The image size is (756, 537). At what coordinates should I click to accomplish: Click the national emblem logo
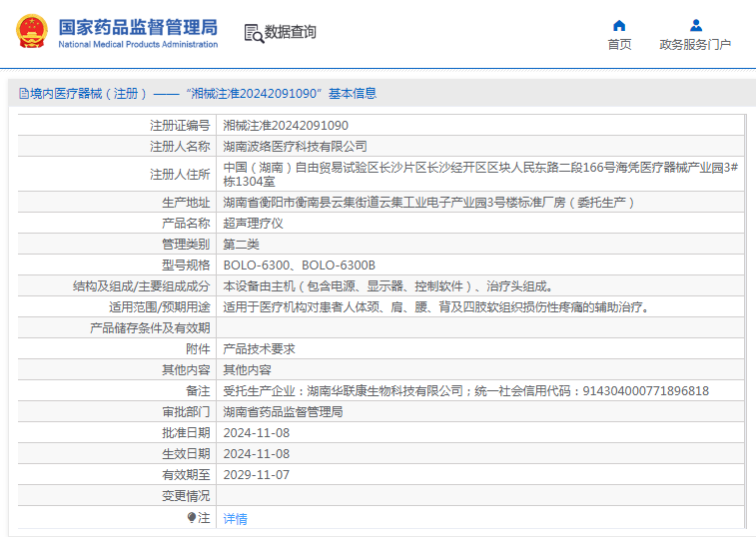tap(32, 31)
